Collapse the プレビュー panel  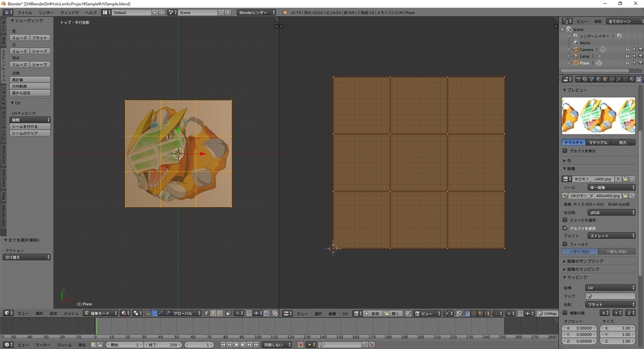pyautogui.click(x=575, y=90)
